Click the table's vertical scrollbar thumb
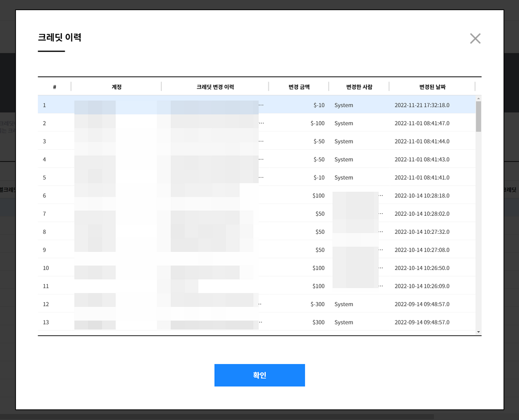The width and height of the screenshot is (519, 420). pos(478,116)
